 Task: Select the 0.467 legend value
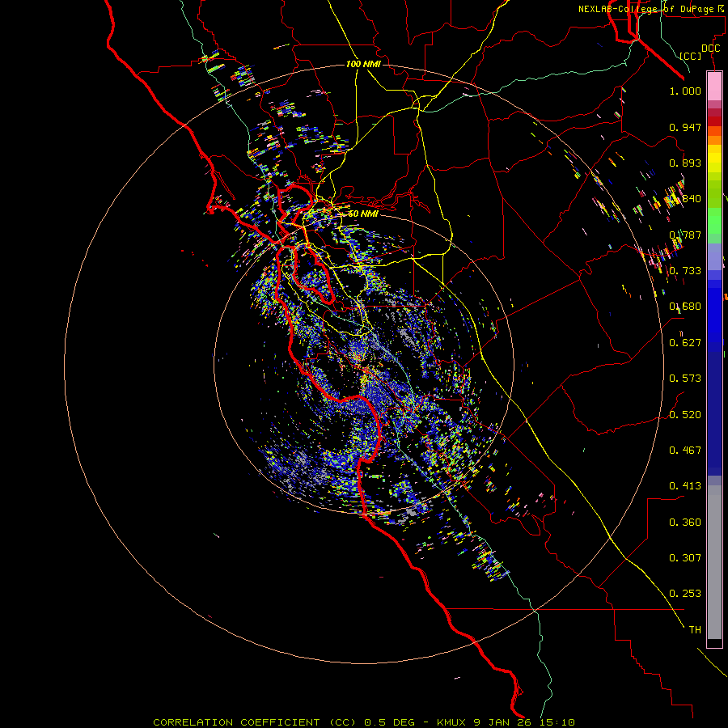coord(685,451)
